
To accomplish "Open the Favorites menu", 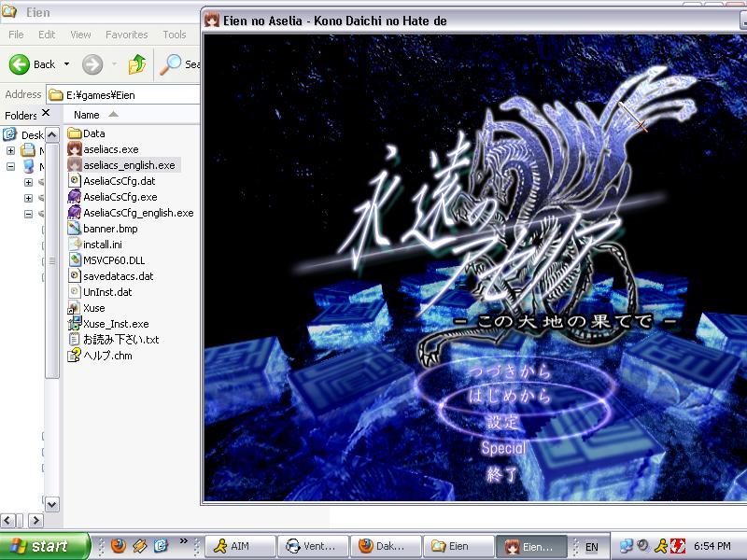I will click(127, 35).
